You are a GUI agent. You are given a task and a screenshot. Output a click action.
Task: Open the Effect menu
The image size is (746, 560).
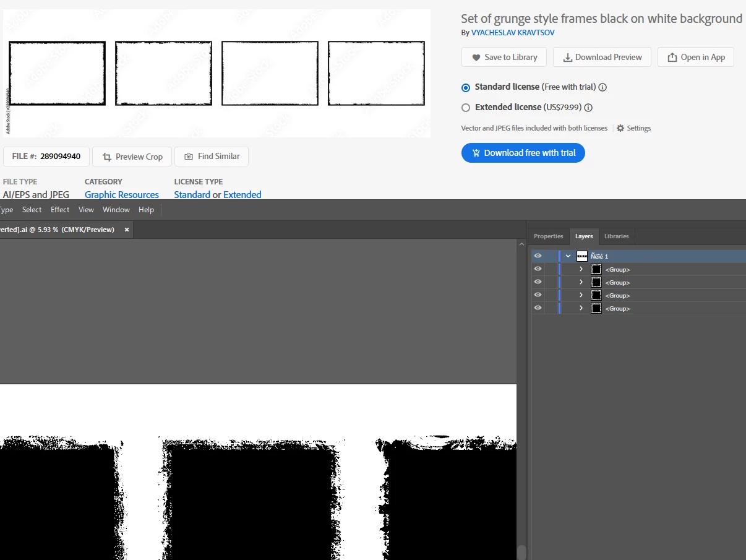click(60, 210)
